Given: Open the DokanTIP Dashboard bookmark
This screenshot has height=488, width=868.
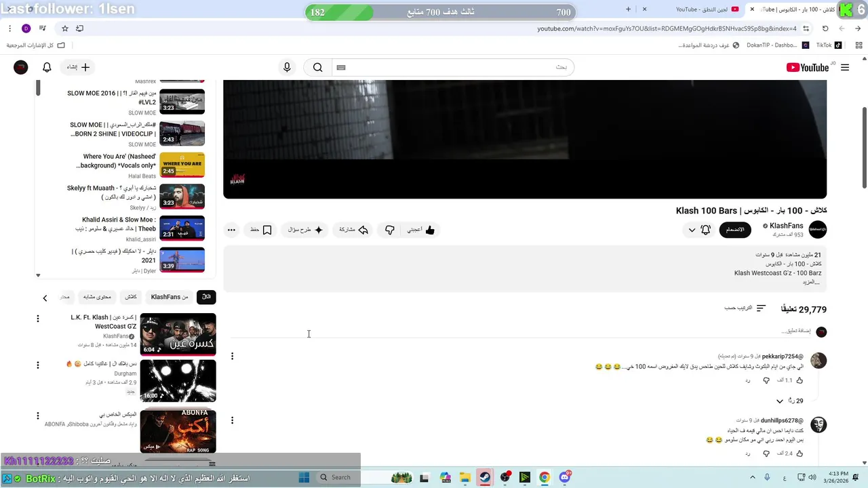Looking at the screenshot, I should pyautogui.click(x=777, y=45).
